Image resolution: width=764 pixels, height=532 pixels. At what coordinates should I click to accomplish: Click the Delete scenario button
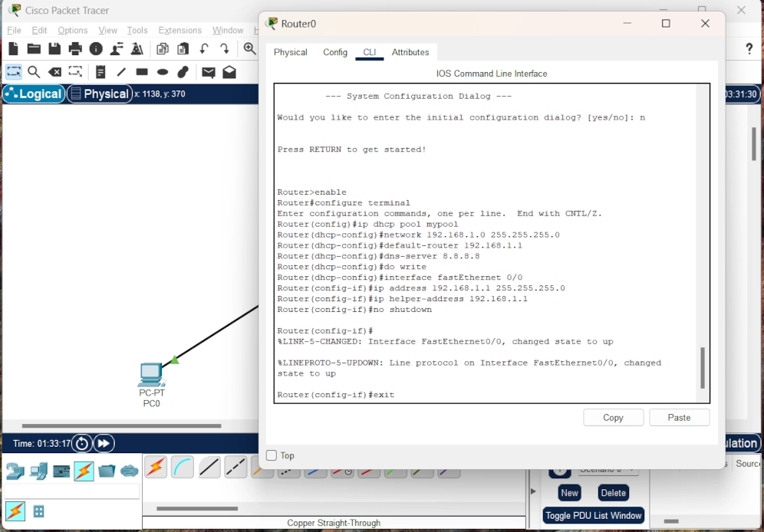tap(613, 493)
